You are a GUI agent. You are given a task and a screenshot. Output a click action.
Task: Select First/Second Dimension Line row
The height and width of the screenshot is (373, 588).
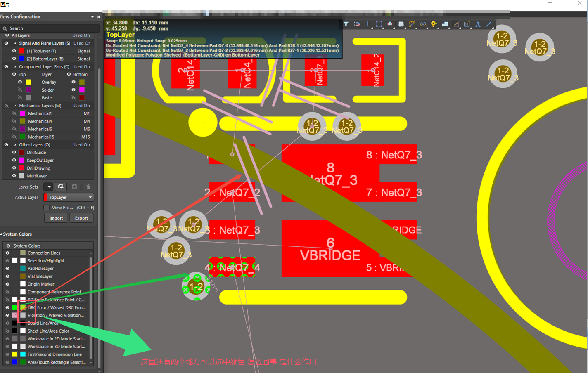(x=46, y=354)
